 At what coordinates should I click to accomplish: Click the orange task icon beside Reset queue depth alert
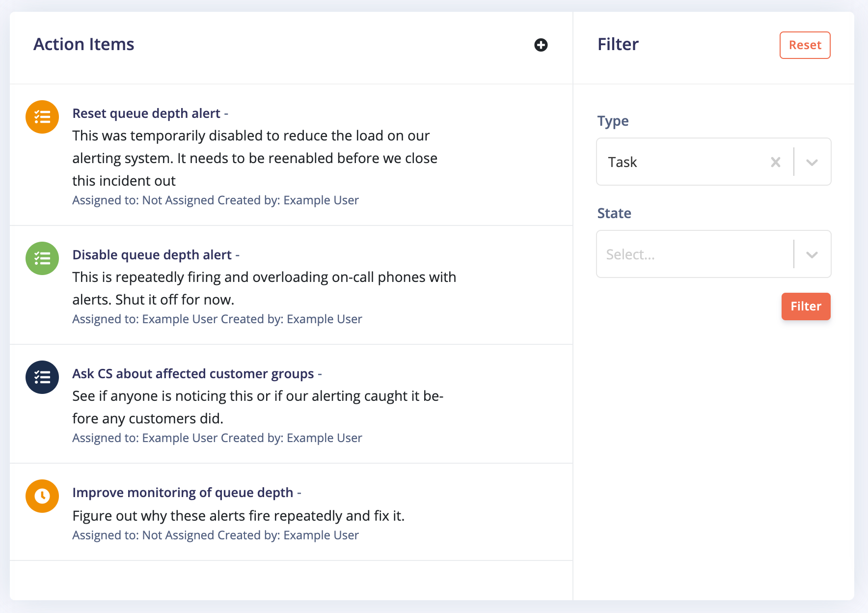(42, 117)
